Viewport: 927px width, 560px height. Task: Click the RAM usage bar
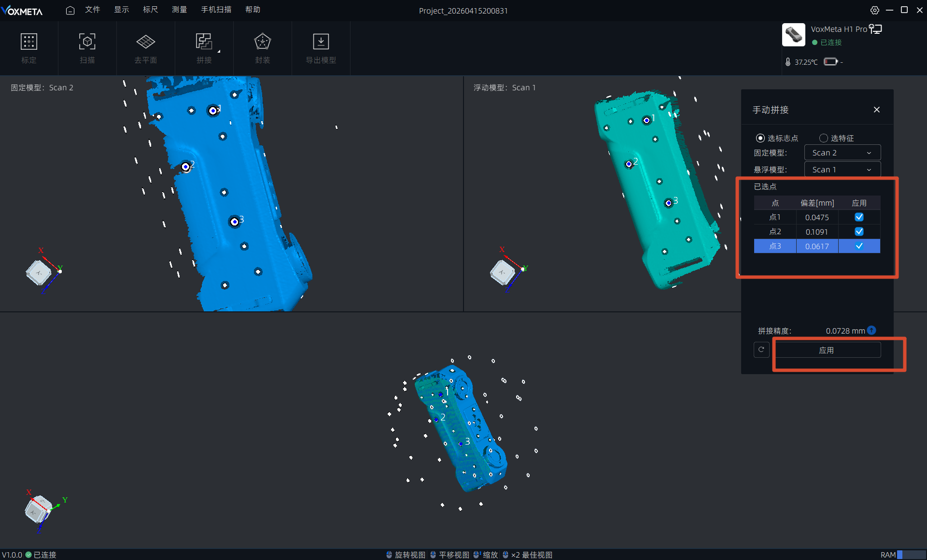pos(912,555)
